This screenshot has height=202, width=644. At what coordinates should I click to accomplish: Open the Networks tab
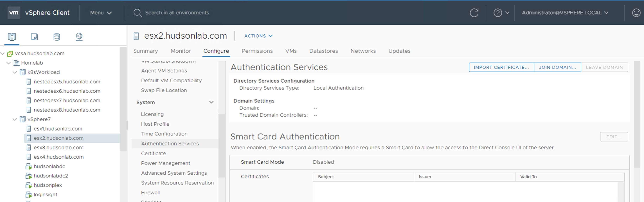[x=363, y=51]
